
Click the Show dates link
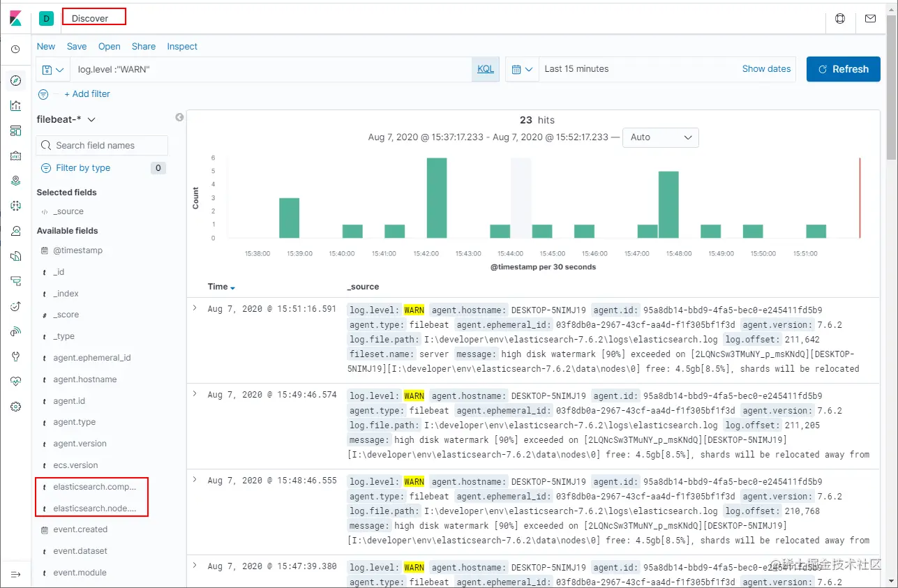coord(766,69)
